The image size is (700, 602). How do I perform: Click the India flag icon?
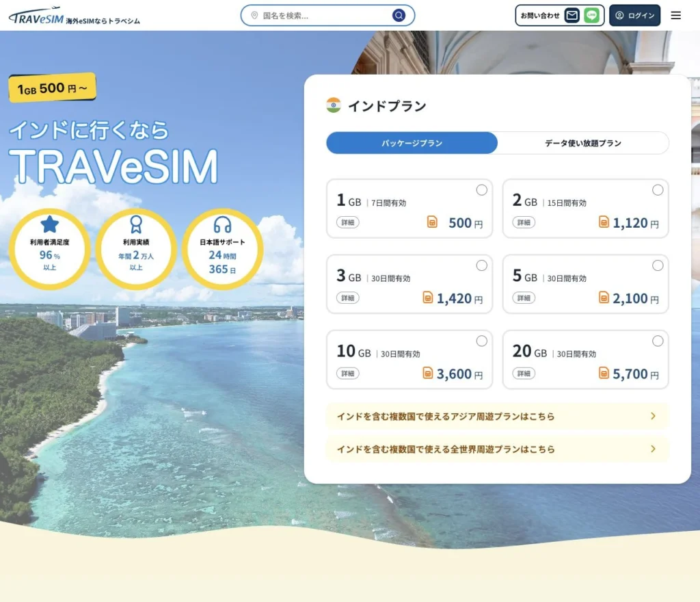point(334,105)
